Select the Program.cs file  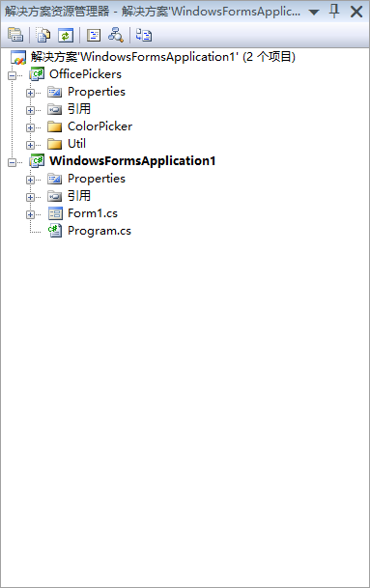100,231
